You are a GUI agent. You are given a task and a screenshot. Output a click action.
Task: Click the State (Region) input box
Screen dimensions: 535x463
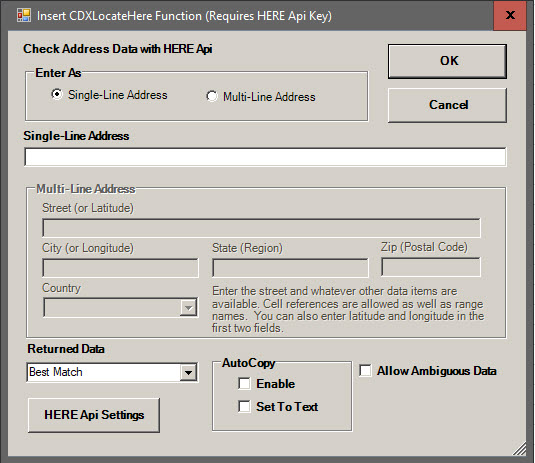pyautogui.click(x=290, y=267)
